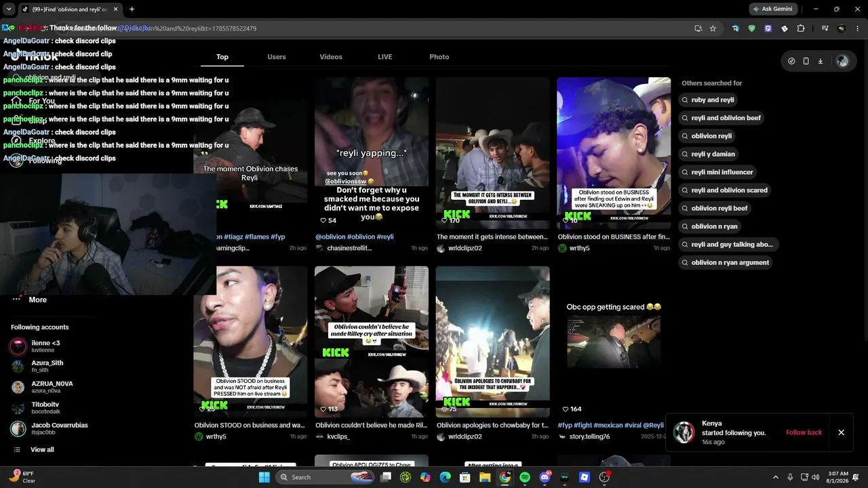
Task: Click the download desktop app icon
Action: pos(820,61)
